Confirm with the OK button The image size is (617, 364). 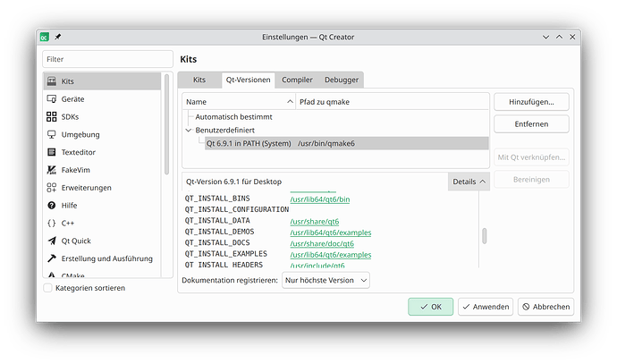pyautogui.click(x=430, y=307)
